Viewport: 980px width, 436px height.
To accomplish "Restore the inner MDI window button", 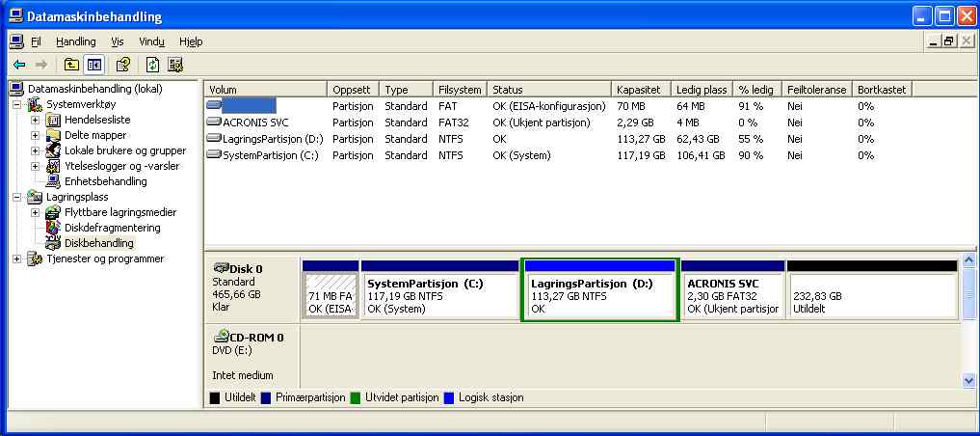I will point(950,41).
